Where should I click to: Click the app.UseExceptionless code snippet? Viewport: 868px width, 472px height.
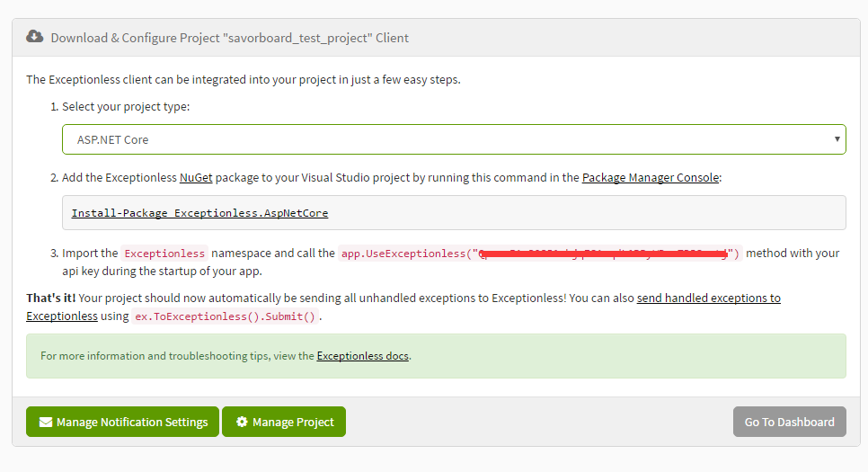tap(540, 254)
